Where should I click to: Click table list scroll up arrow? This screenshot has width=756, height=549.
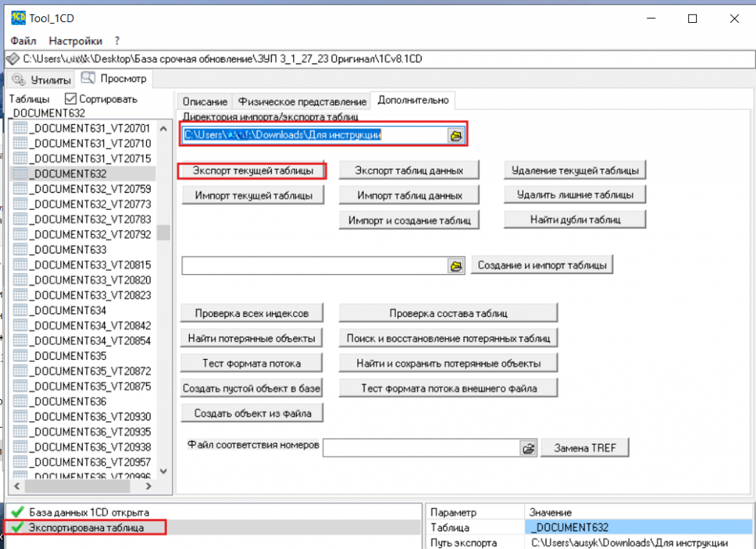click(163, 129)
